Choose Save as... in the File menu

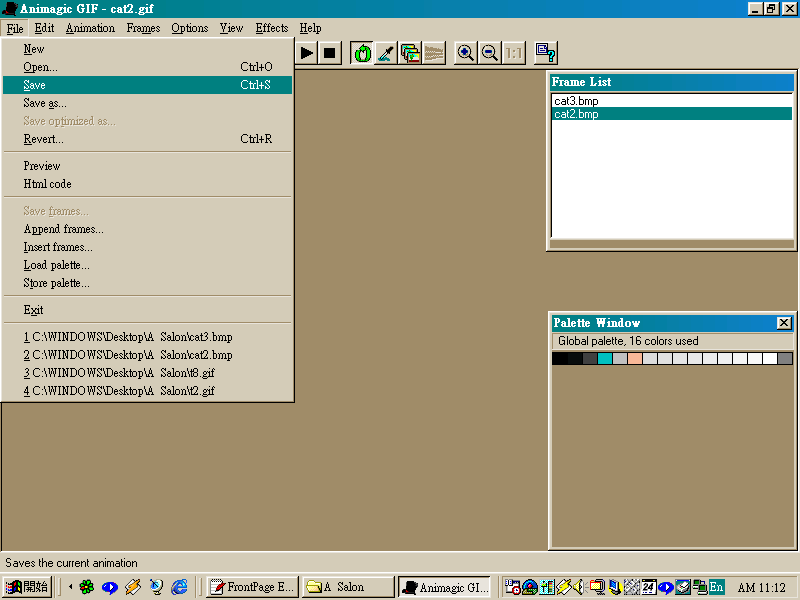tap(147, 103)
